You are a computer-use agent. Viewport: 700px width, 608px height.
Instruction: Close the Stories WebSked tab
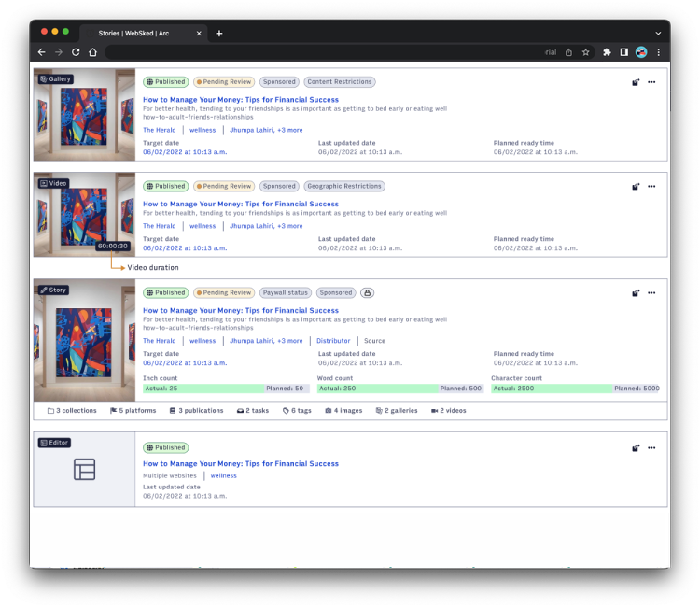pyautogui.click(x=199, y=34)
